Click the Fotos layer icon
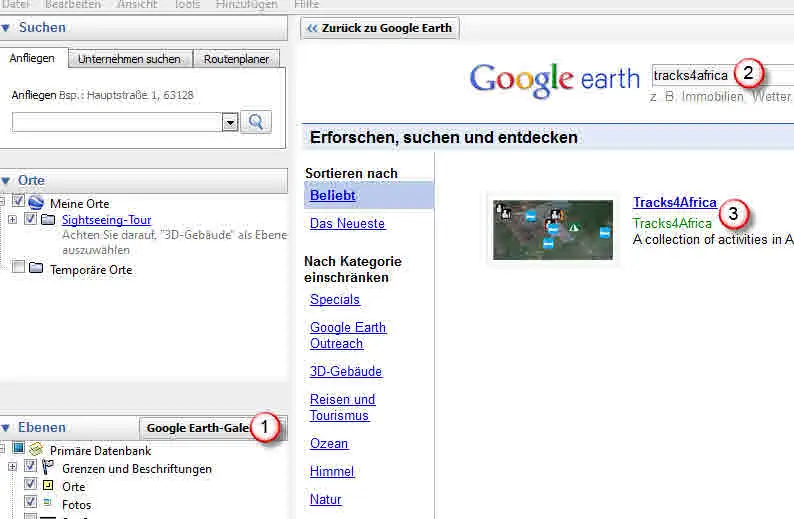Viewport: 794px width, 519px height. click(48, 502)
